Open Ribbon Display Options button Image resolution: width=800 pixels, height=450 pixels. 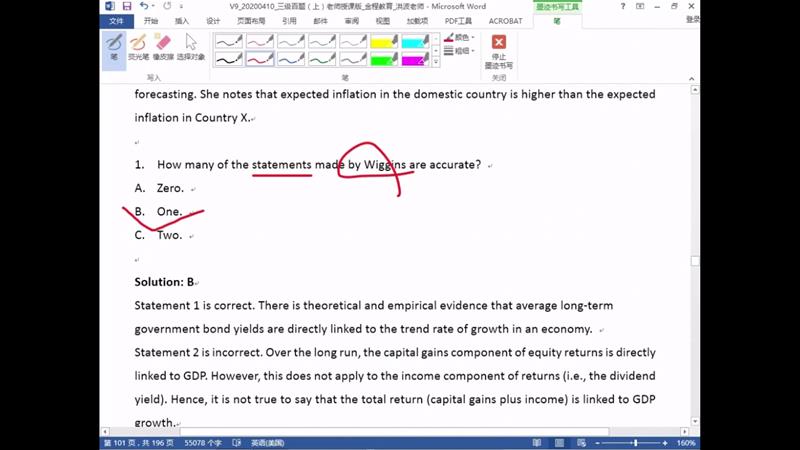(640, 6)
